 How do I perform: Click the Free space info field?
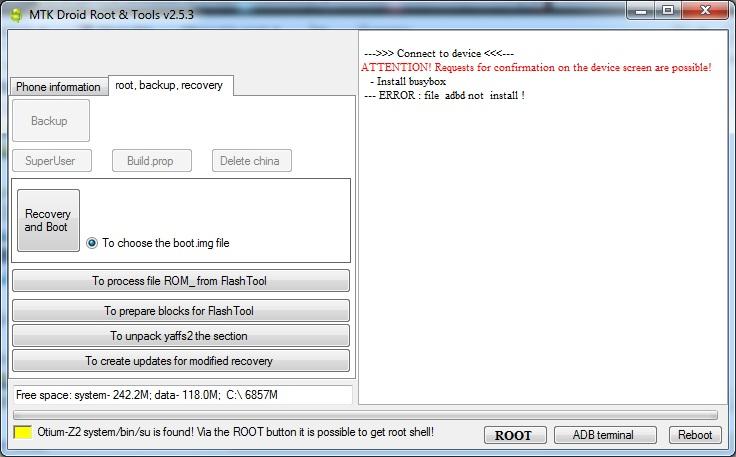(x=183, y=395)
